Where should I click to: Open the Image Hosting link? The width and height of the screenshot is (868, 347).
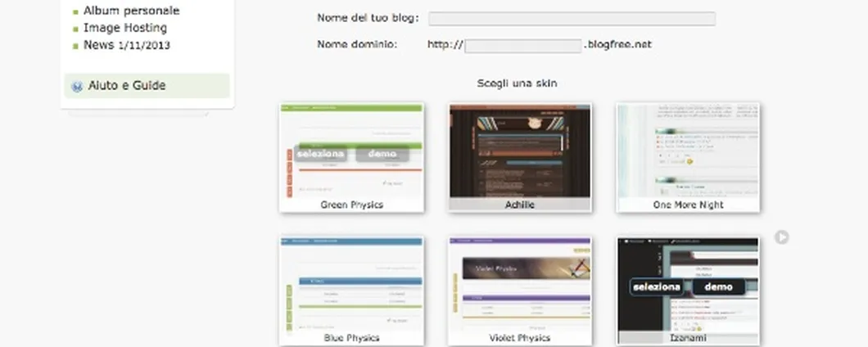[x=125, y=28]
